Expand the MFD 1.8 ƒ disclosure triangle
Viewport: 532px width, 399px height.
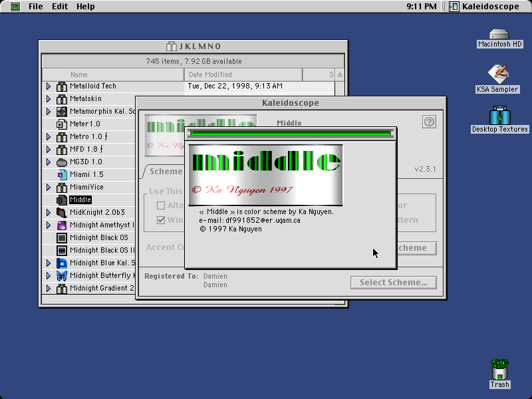click(48, 149)
